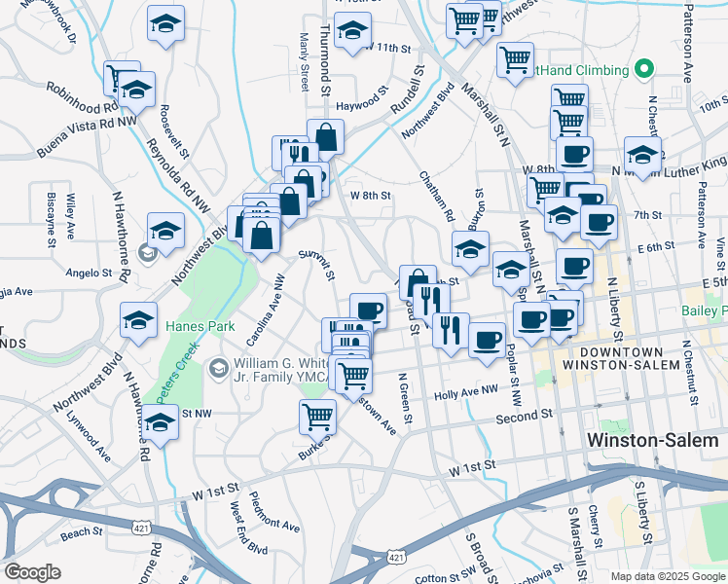
Task: Click the Second St street label
Action: point(525,416)
